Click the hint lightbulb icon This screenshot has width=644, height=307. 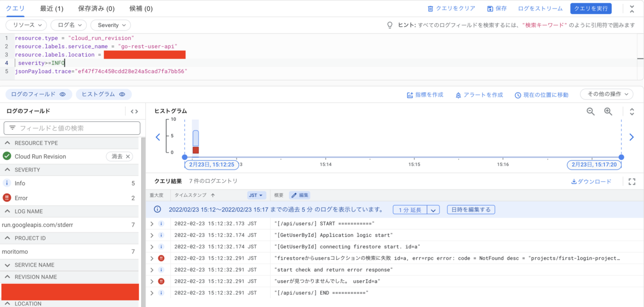391,25
